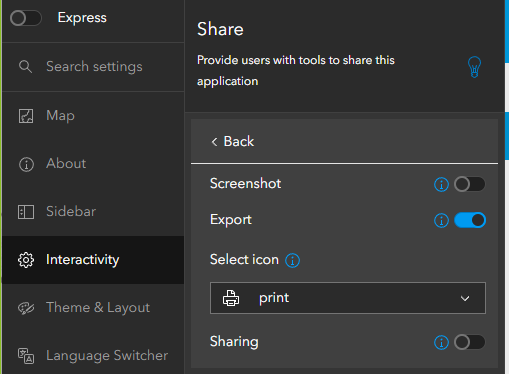Toggle the Express mode switch

tap(26, 18)
